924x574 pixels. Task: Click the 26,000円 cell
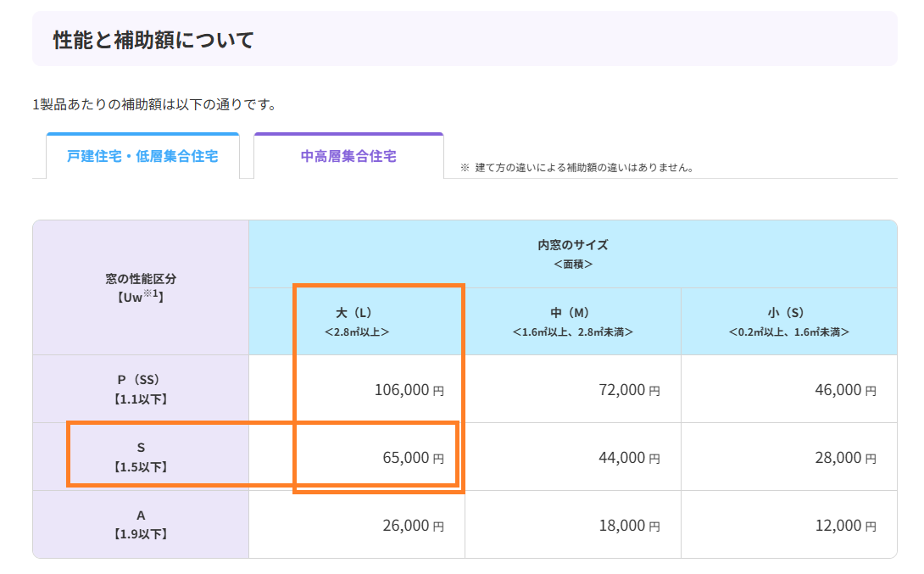(x=357, y=525)
